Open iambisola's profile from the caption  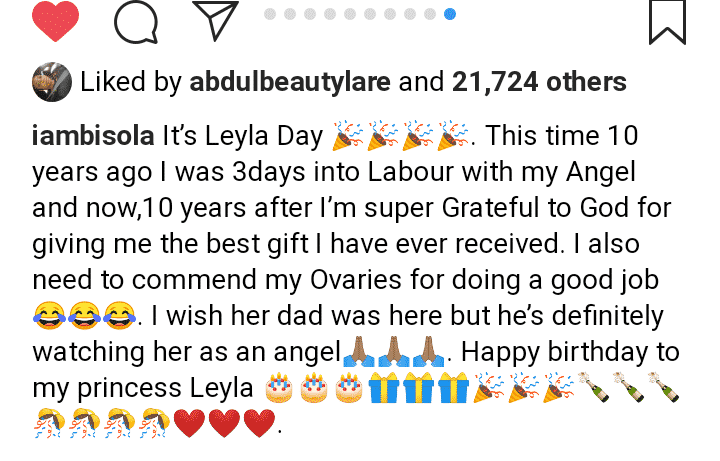coord(90,135)
